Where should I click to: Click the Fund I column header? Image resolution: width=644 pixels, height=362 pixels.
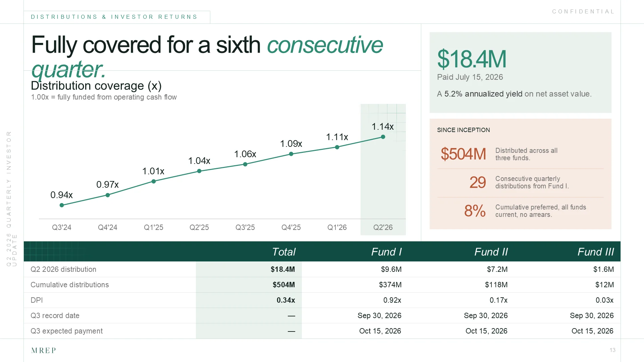point(386,252)
